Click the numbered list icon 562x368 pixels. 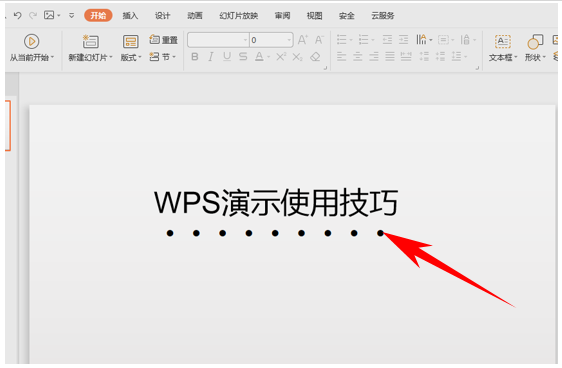[x=363, y=39]
